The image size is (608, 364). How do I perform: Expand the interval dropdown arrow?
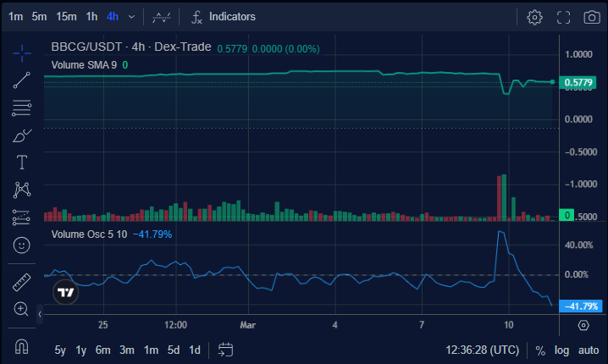[x=132, y=17]
